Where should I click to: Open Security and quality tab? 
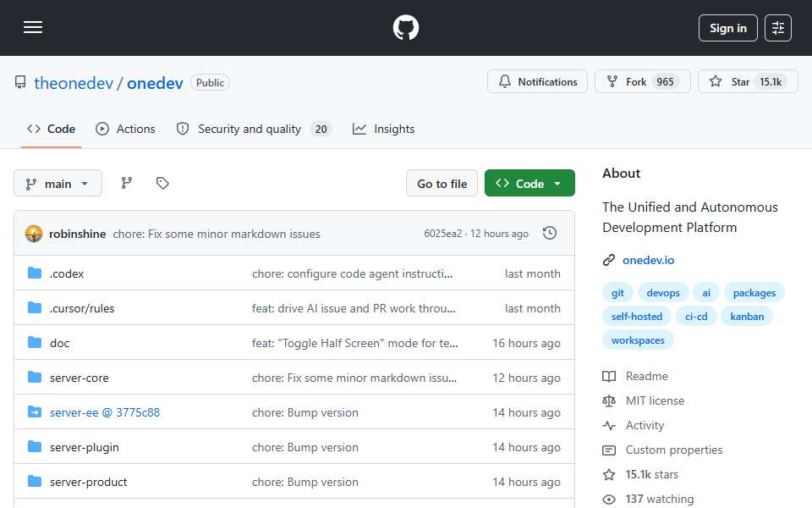click(x=254, y=129)
